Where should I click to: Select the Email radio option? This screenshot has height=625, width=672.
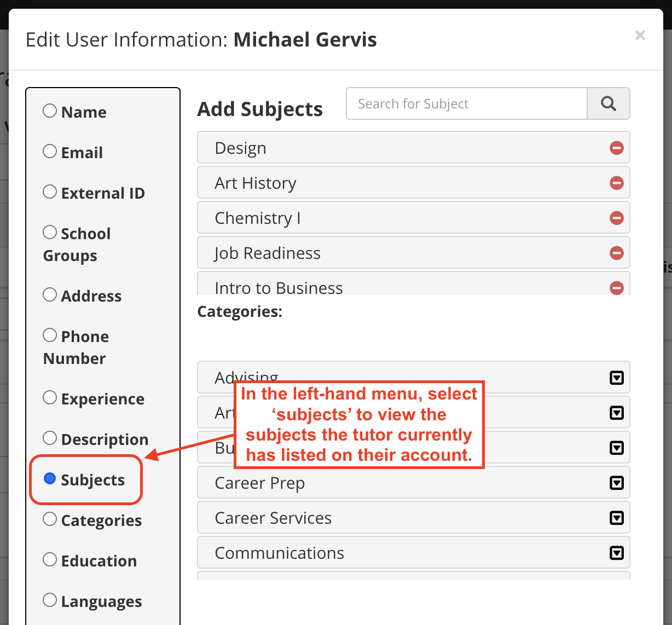tap(50, 151)
